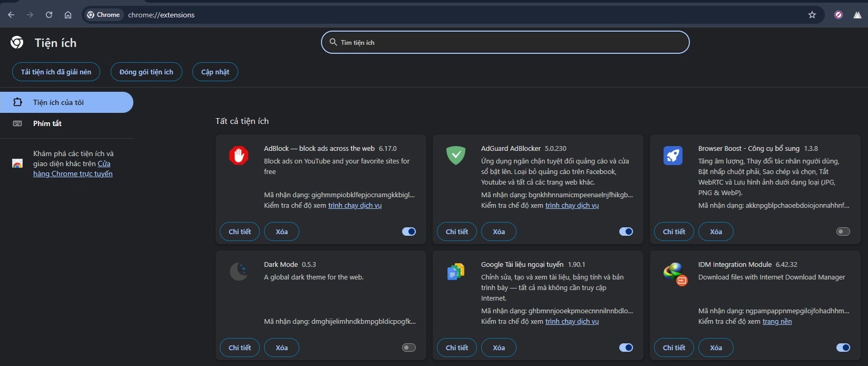Open Chi tiết for Google Tài liệu ngoại tuyến
This screenshot has height=366, width=868.
pos(457,348)
